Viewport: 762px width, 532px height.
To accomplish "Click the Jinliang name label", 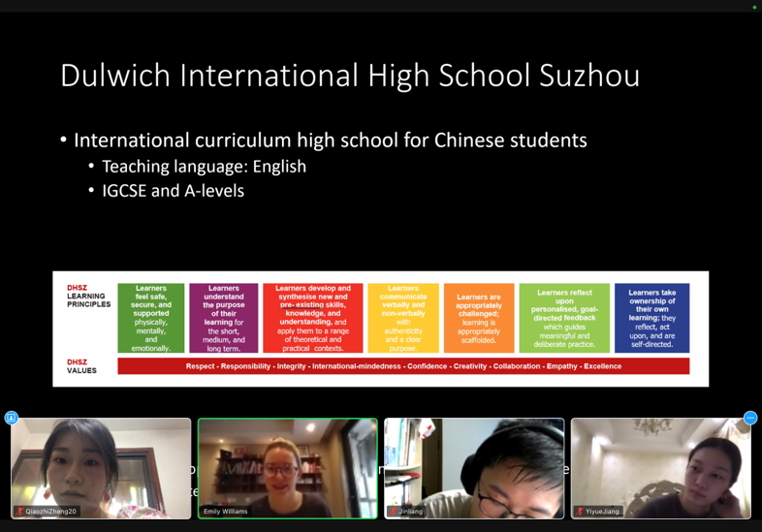I will pyautogui.click(x=411, y=511).
